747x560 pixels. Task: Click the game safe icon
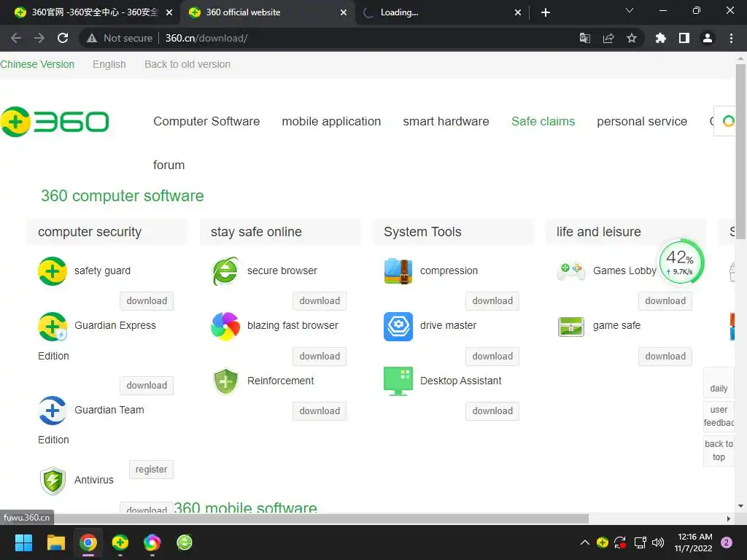(571, 327)
